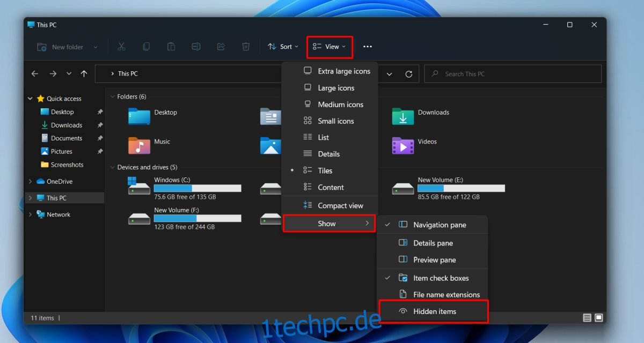Expand the Network tree node
The width and height of the screenshot is (644, 343).
point(30,214)
